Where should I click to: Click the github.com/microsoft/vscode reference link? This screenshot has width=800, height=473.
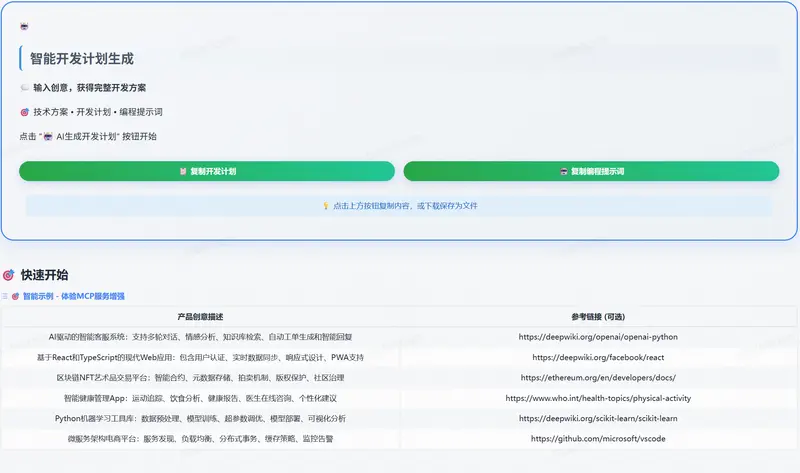[598, 439]
